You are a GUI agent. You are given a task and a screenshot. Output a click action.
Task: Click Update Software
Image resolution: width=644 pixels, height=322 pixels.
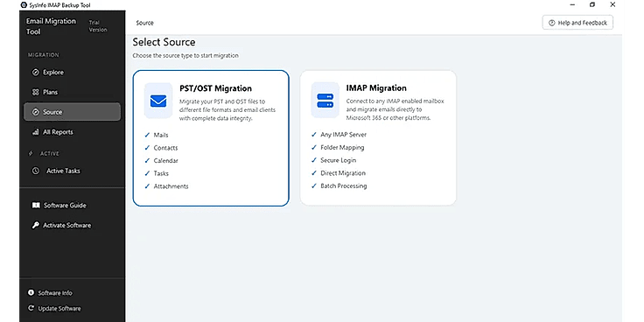click(x=54, y=309)
